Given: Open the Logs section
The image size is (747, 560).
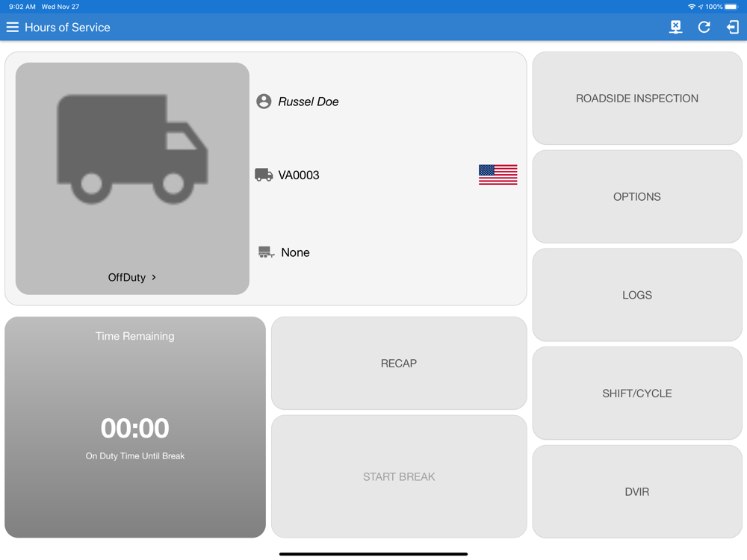Looking at the screenshot, I should (637, 295).
